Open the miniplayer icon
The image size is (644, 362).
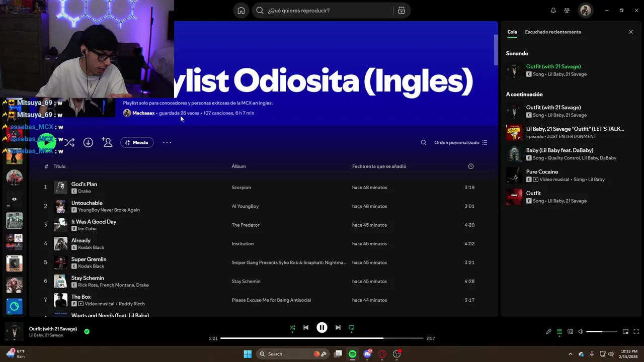click(x=625, y=332)
